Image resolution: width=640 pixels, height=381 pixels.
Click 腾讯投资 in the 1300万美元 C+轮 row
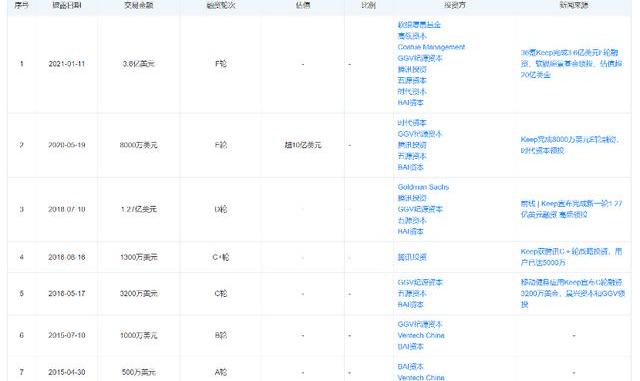point(412,257)
